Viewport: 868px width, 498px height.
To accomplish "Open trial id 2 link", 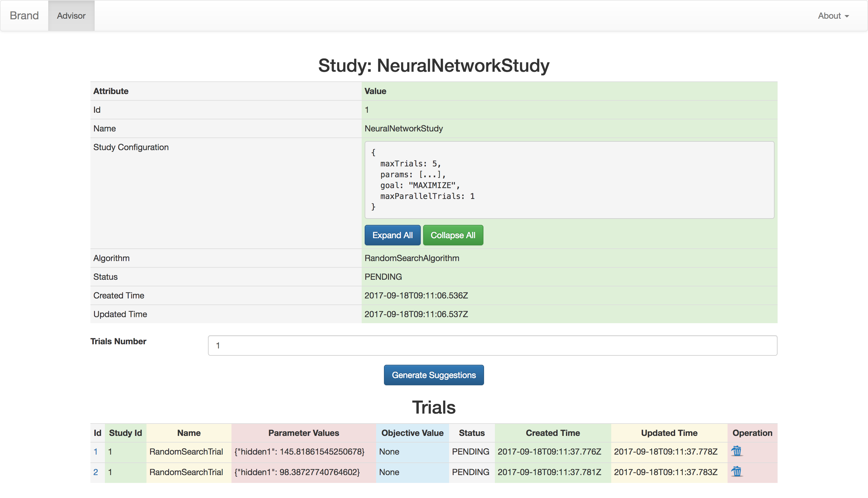I will click(x=96, y=472).
